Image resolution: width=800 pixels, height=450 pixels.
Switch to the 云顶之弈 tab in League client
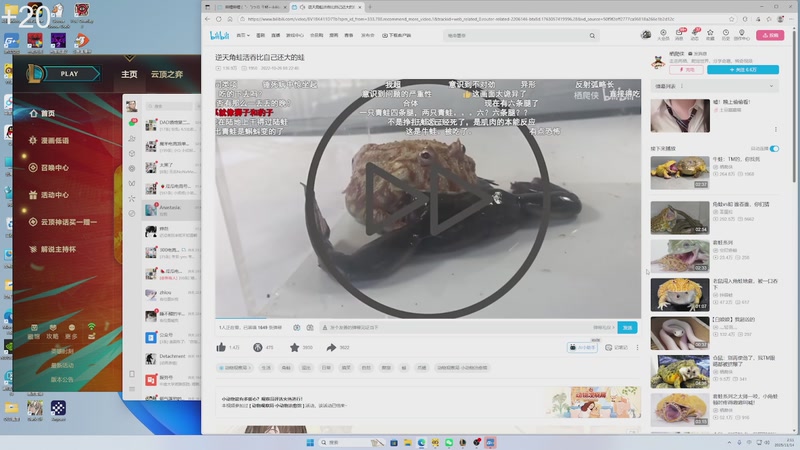pyautogui.click(x=167, y=74)
